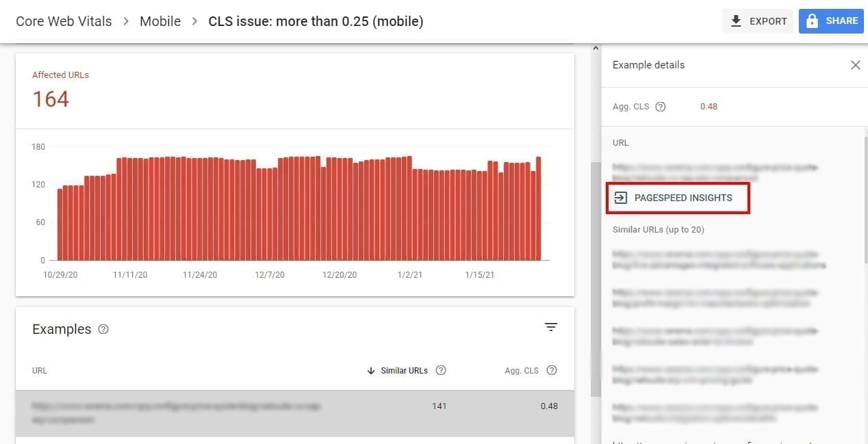Viewport: 868px width, 444px height.
Task: Click help icon next to Similar URLs header
Action: [x=441, y=370]
